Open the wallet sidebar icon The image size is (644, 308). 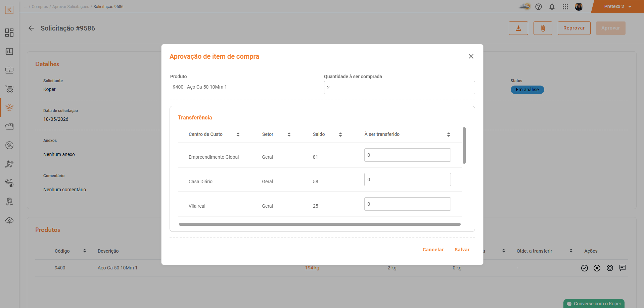pos(9,126)
